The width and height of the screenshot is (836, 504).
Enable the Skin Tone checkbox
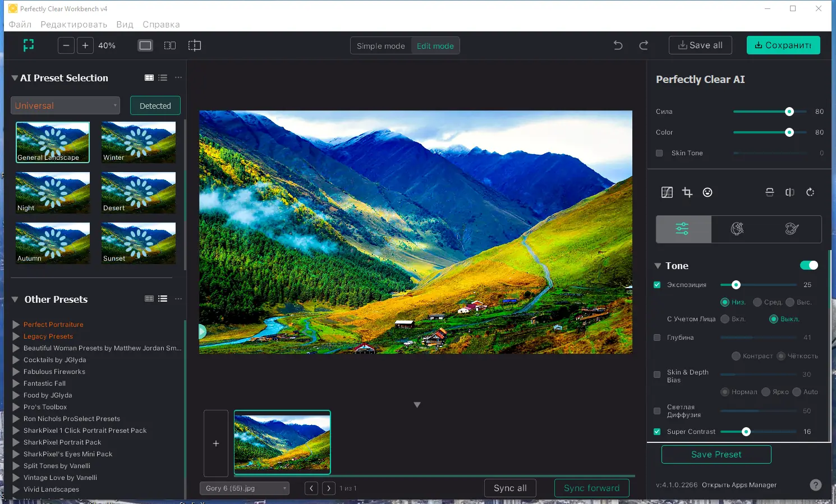click(x=659, y=153)
